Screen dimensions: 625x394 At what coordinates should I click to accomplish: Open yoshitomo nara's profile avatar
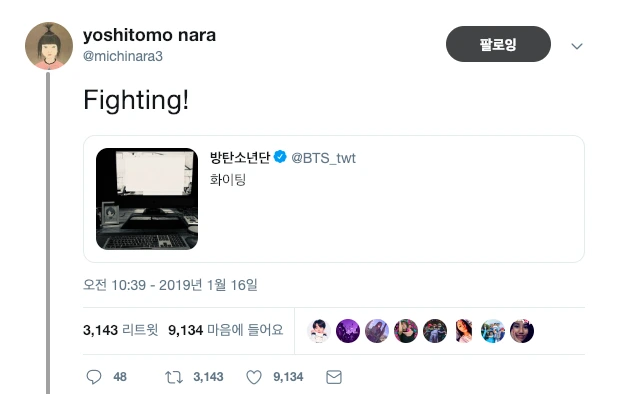[x=49, y=46]
